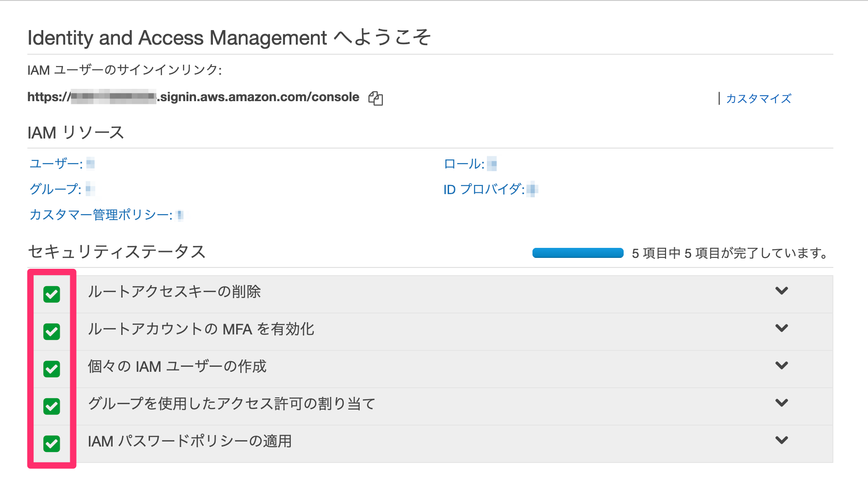Click the ルートアカウントの MFA を有効化 row label
This screenshot has width=868, height=493.
tap(201, 329)
